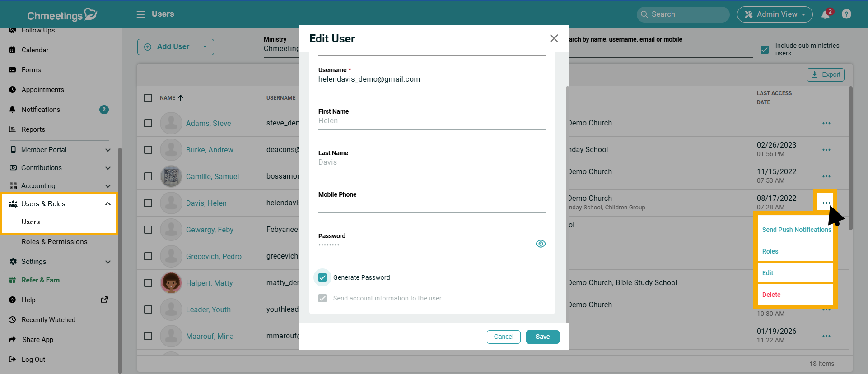Choose Delete from the context menu

pos(771,295)
